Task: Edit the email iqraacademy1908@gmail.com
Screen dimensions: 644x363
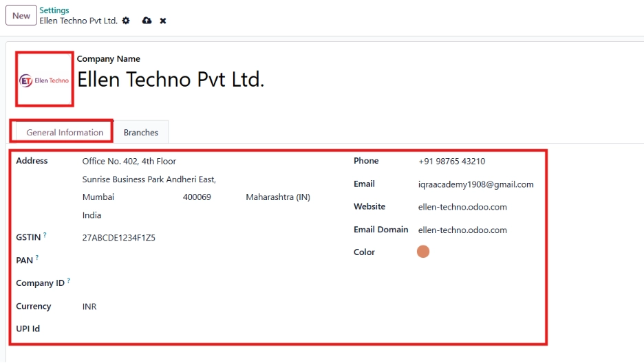Action: pos(476,184)
